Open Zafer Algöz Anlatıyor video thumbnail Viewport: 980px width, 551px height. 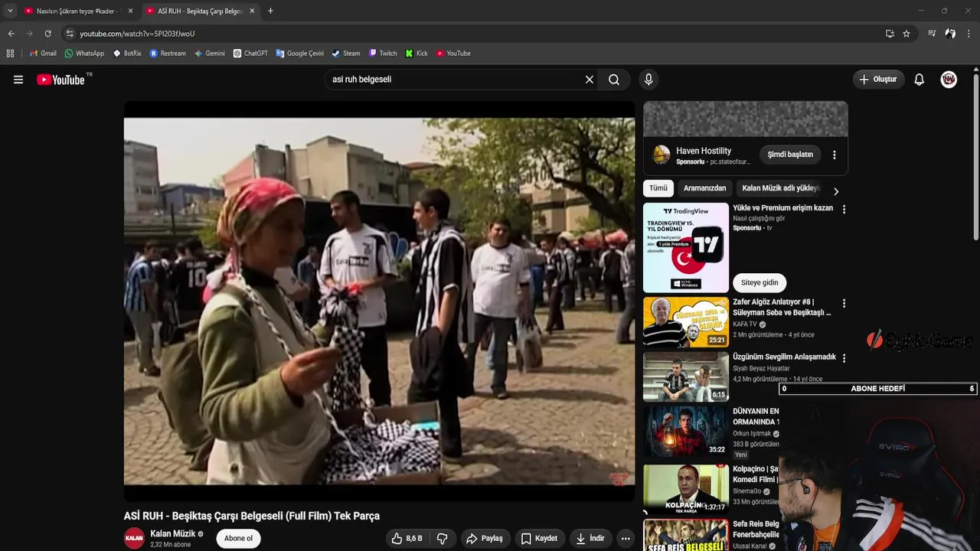click(686, 322)
